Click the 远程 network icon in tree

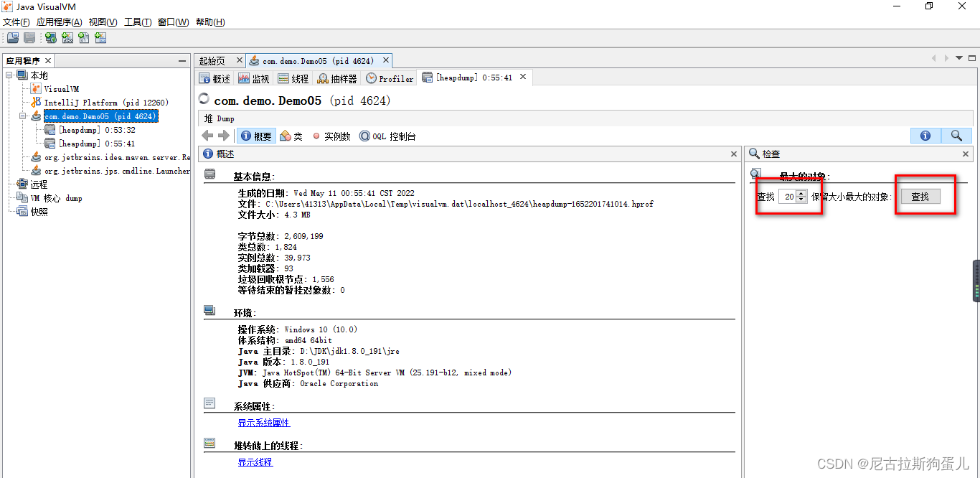(x=22, y=184)
